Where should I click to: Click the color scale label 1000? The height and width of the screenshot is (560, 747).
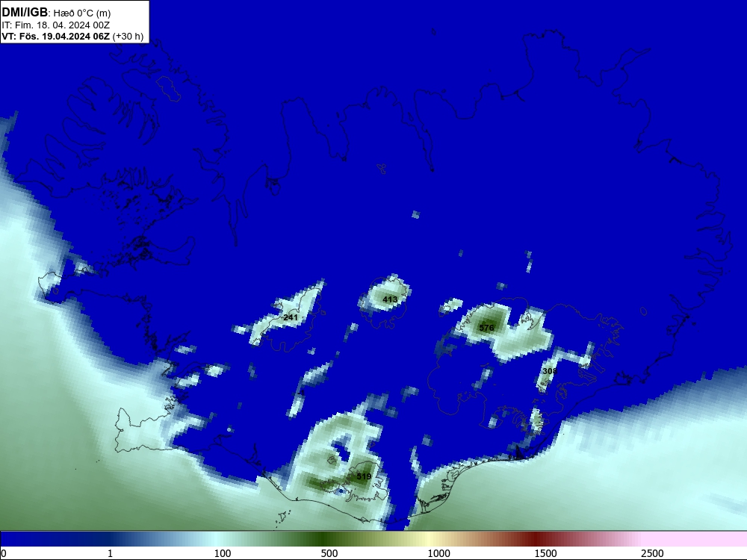tap(438, 553)
